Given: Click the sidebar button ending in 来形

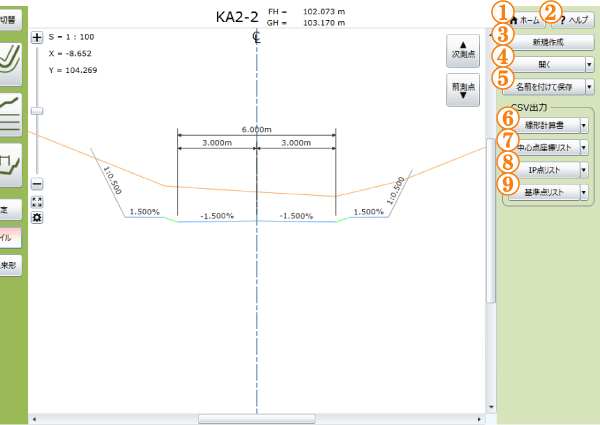Looking at the screenshot, I should coord(10,265).
